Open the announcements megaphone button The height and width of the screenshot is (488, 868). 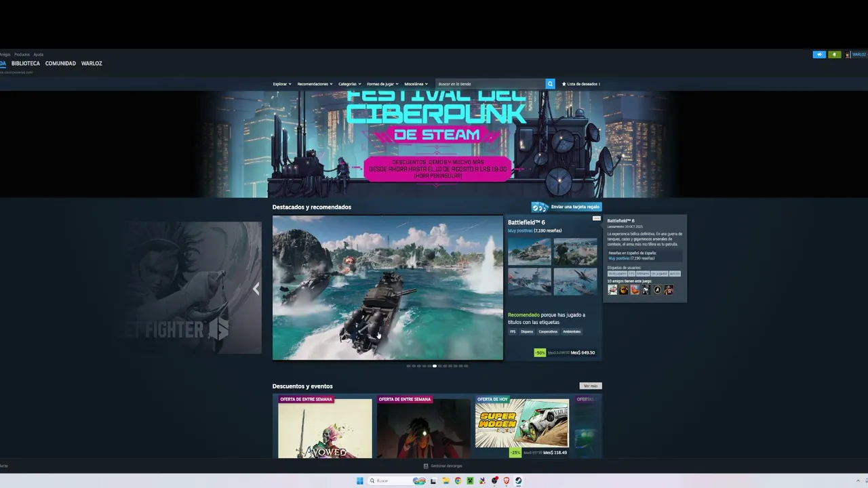tap(819, 55)
